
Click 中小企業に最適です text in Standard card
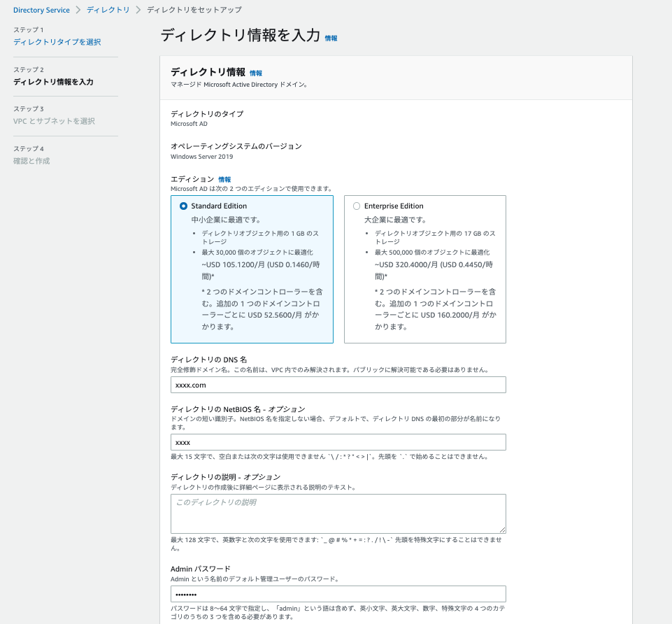coord(227,220)
